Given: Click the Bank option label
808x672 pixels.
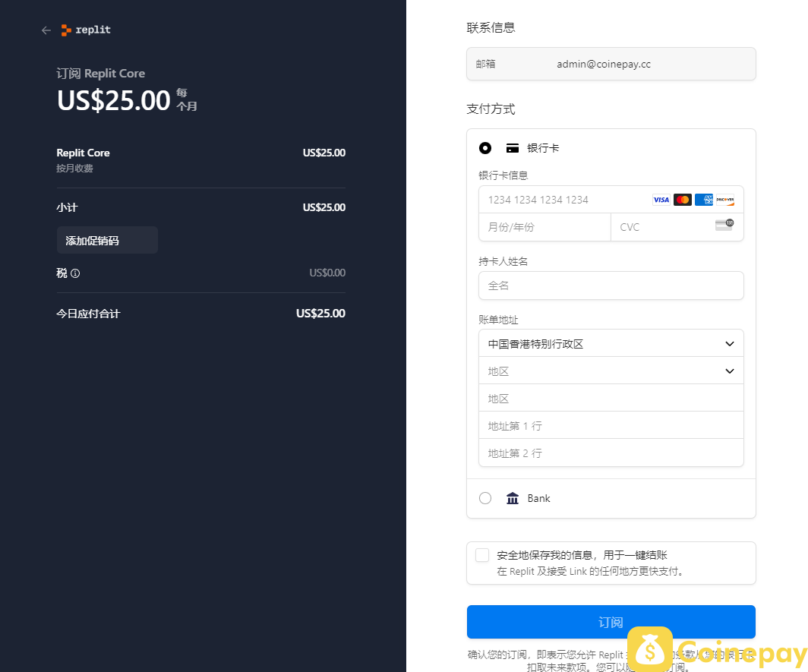Looking at the screenshot, I should (x=538, y=498).
